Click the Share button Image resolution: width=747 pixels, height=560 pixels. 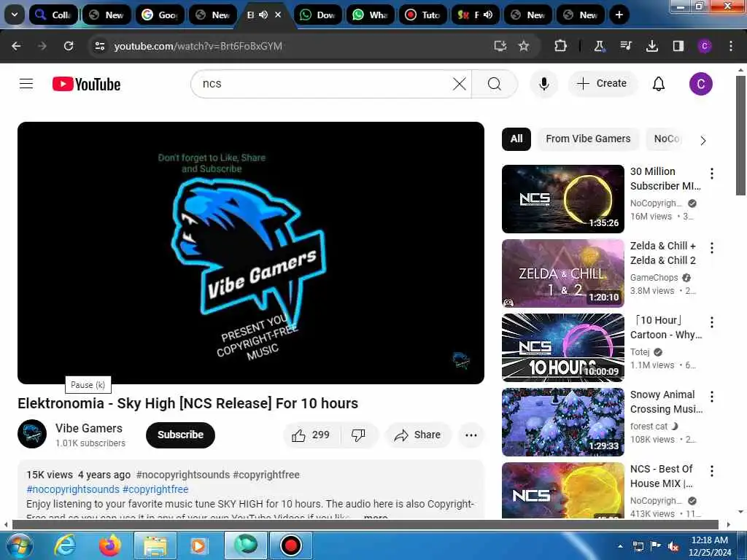coord(418,435)
